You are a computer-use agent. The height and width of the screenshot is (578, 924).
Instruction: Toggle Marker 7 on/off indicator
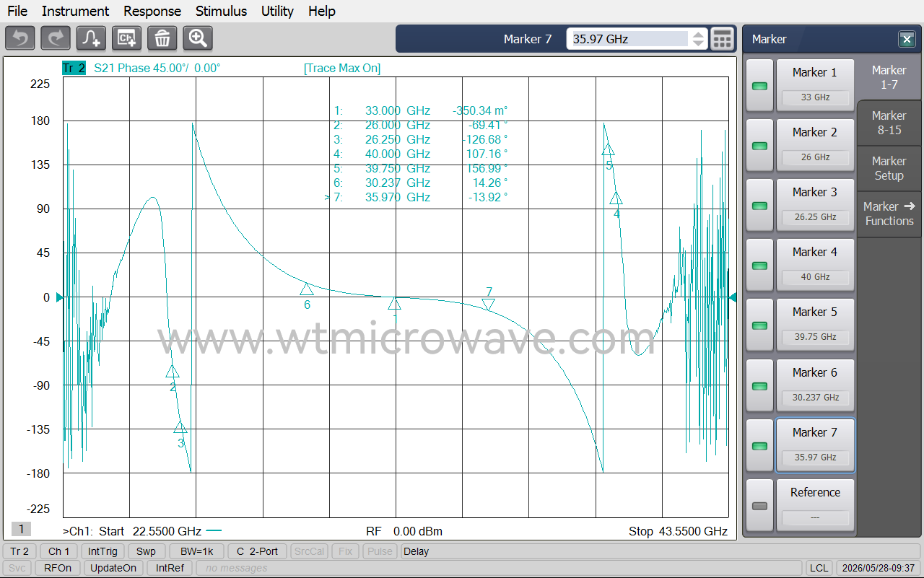[x=759, y=446]
